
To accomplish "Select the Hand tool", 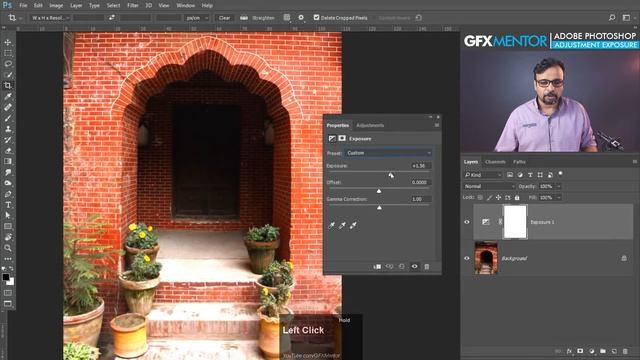I will (8, 237).
